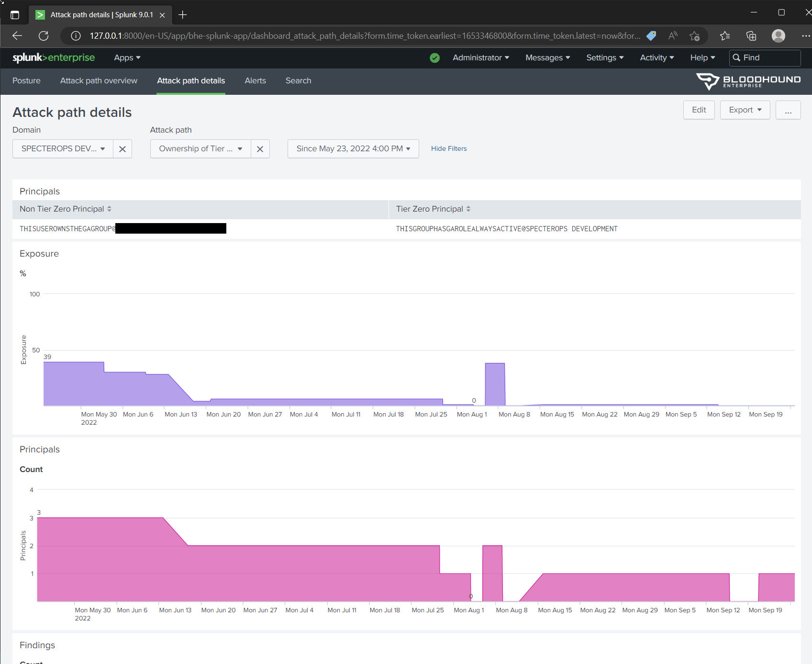The height and width of the screenshot is (664, 812).
Task: Click the Mon Sep 19 label on Principals chart
Action: [765, 610]
